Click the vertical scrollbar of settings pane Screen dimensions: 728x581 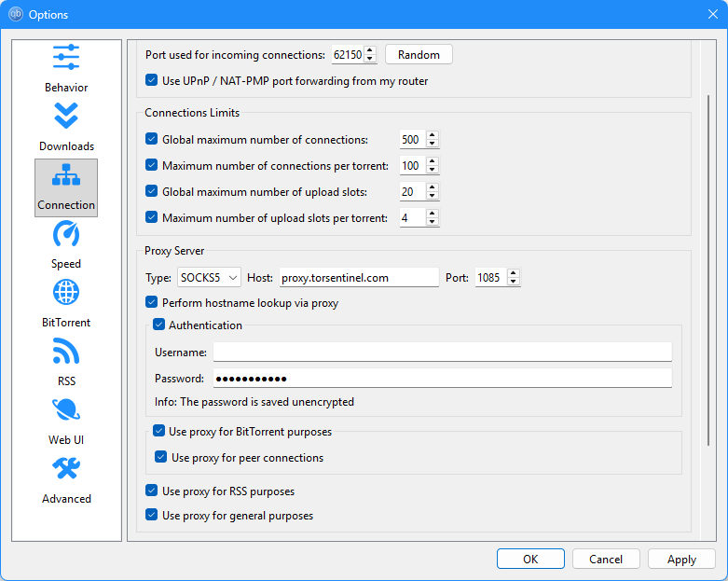[x=708, y=270]
